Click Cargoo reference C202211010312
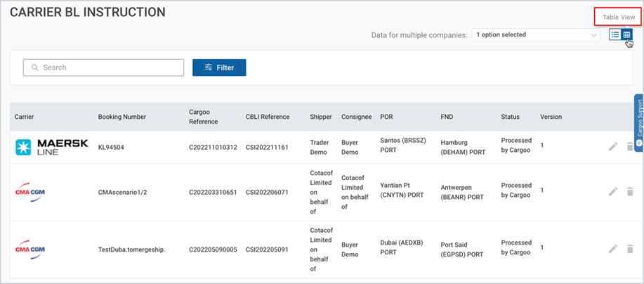The height and width of the screenshot is (284, 644). pos(213,147)
